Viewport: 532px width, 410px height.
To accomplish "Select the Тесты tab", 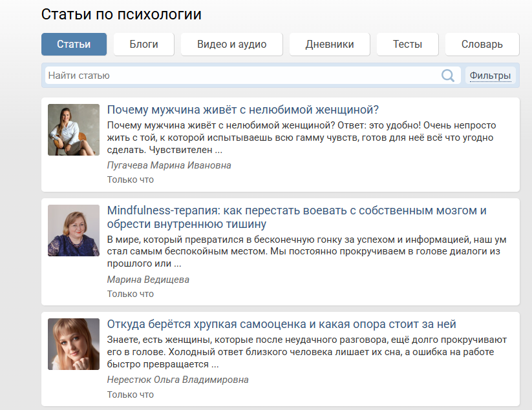I will [x=407, y=44].
